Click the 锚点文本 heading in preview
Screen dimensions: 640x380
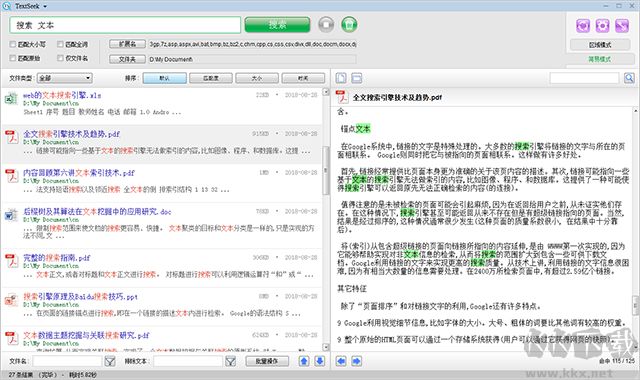pyautogui.click(x=356, y=129)
